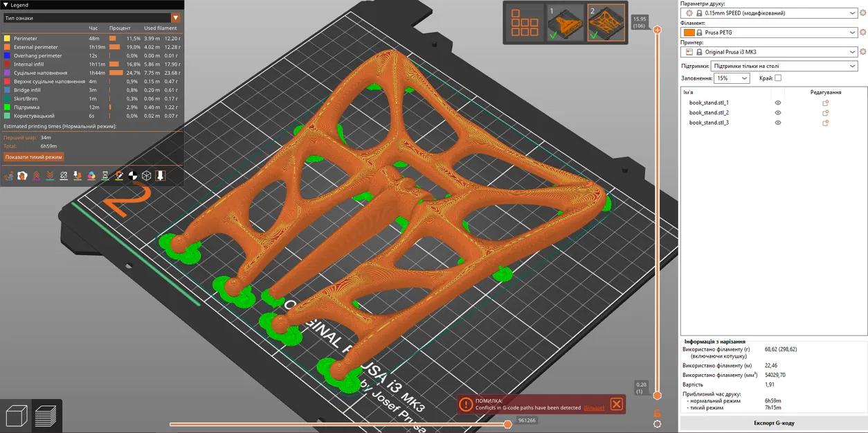The height and width of the screenshot is (433, 868).
Task: Click vertical slider lock icon
Action: (x=657, y=413)
